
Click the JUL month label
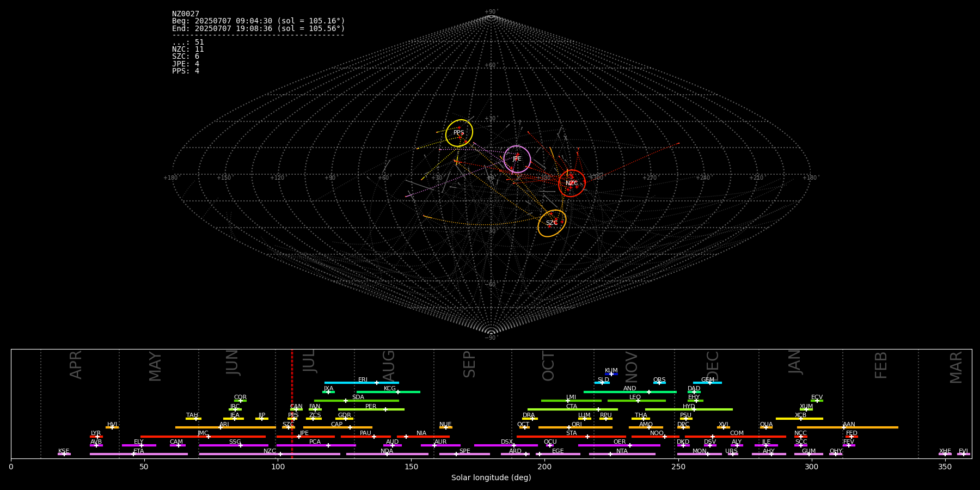309,361
